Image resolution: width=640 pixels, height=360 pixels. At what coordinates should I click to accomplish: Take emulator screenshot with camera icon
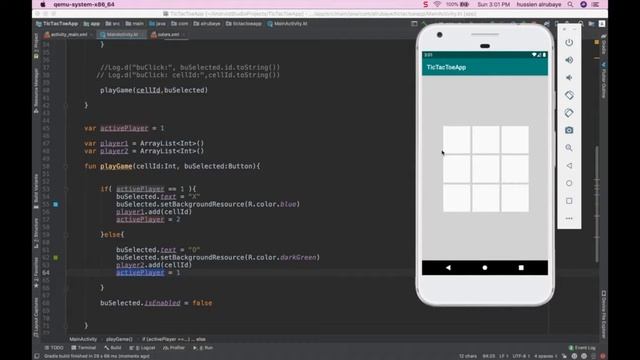569,130
